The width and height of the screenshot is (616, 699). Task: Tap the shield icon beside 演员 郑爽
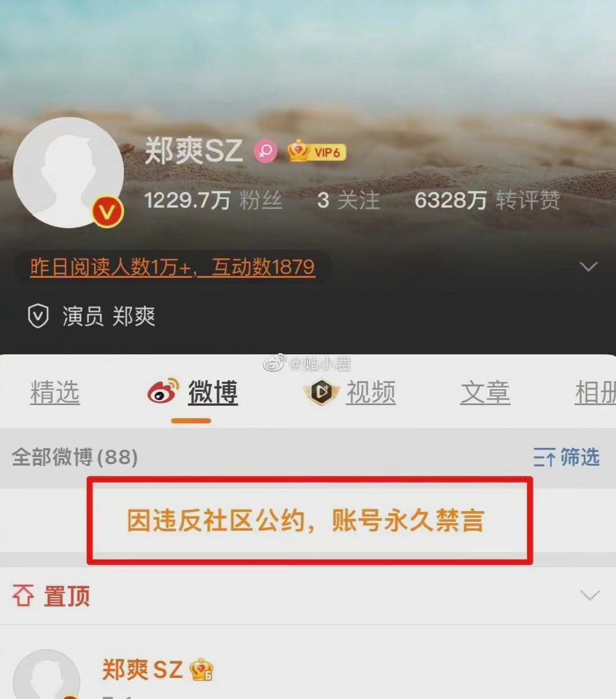(38, 316)
